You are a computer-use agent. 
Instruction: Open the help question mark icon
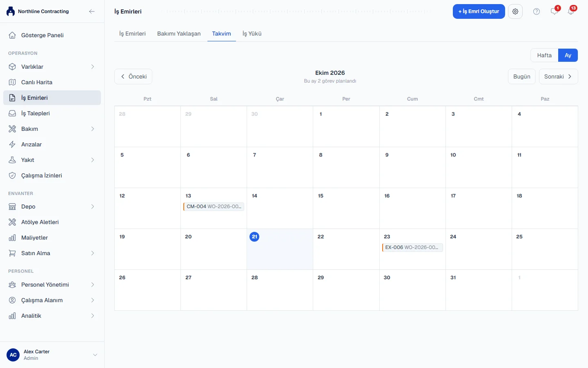click(x=537, y=11)
